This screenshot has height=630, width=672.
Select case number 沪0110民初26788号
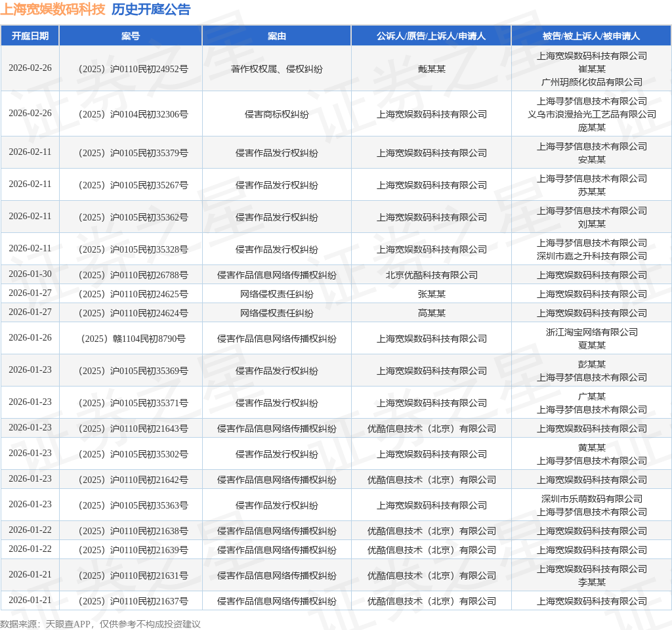[149, 275]
